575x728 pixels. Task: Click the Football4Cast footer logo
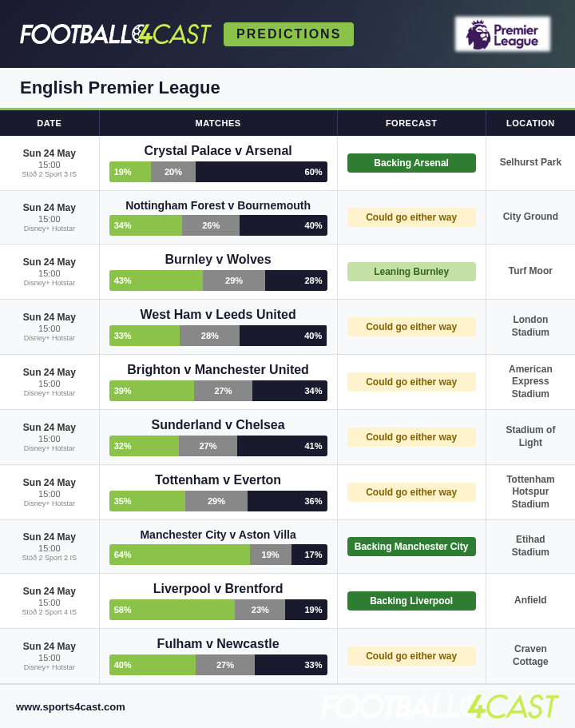[x=440, y=706]
